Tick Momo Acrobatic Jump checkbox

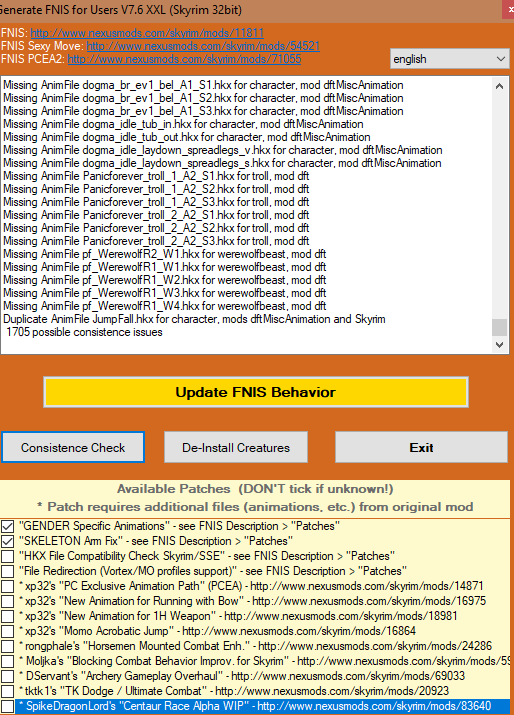[x=7, y=632]
